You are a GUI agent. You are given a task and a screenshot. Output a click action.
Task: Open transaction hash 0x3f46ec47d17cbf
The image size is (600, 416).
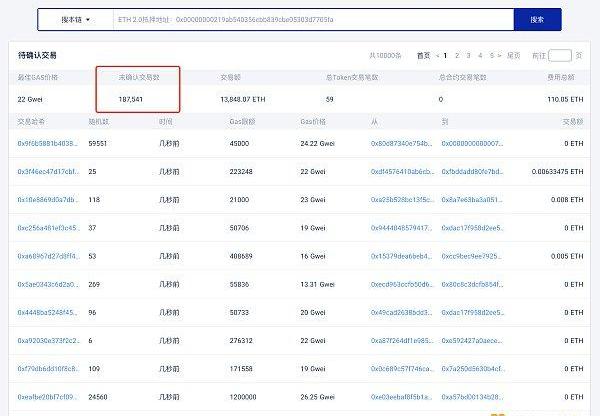(x=48, y=171)
